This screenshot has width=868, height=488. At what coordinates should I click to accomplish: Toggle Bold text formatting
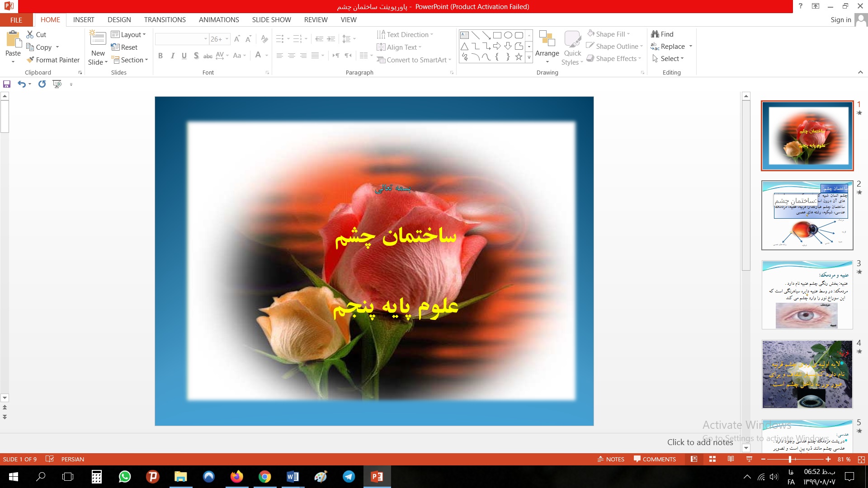160,56
